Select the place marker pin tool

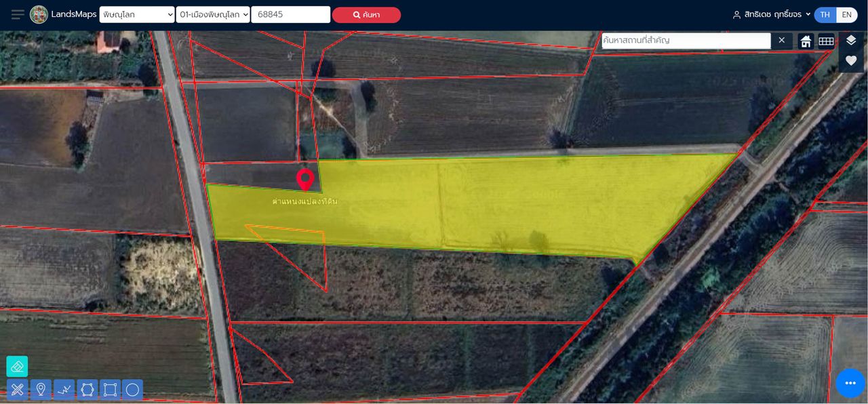(41, 390)
